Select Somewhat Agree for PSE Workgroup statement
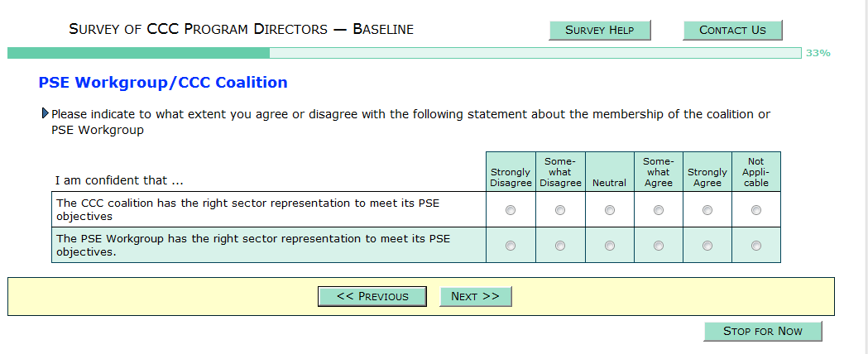 pyautogui.click(x=659, y=246)
